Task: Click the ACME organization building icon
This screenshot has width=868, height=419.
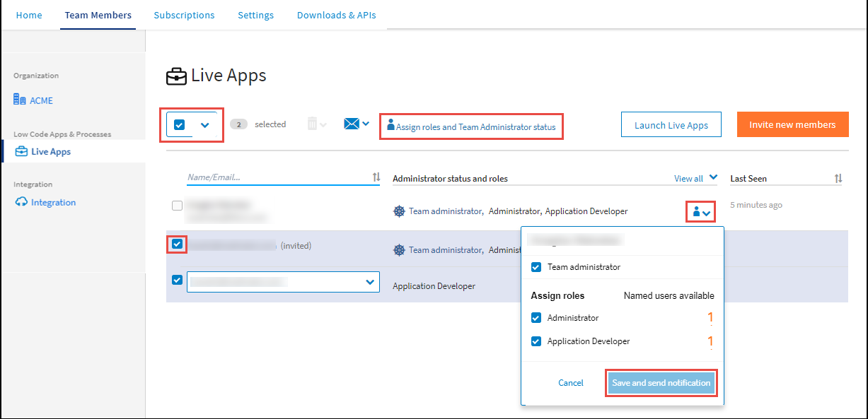Action: point(20,100)
